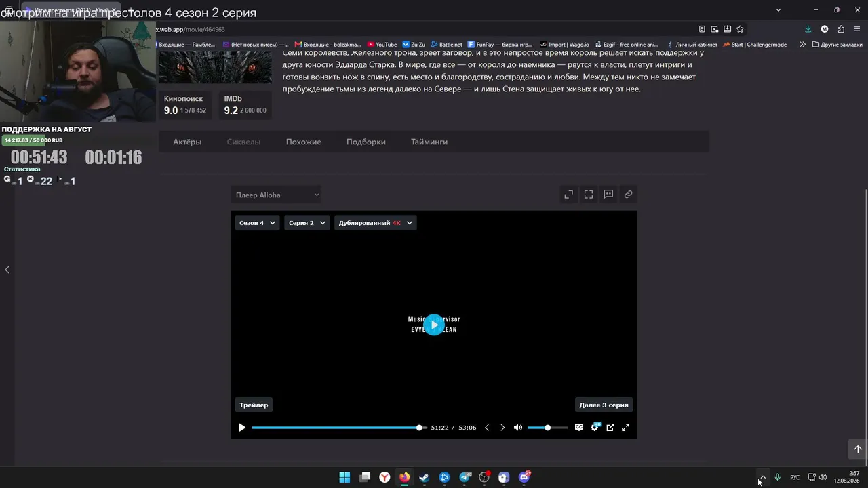
Task: Open the Zu Zu bookmark
Action: coord(414,45)
